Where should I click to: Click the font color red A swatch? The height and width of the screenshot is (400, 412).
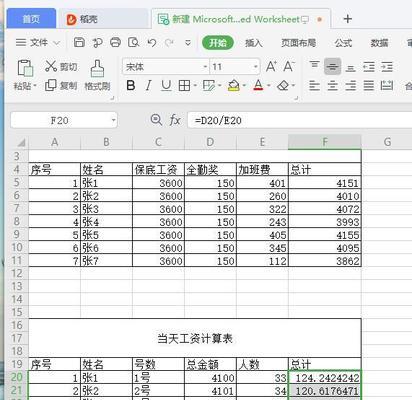pos(258,86)
